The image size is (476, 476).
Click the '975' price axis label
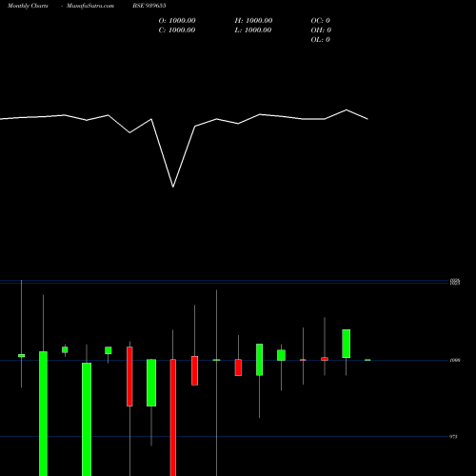453,437
